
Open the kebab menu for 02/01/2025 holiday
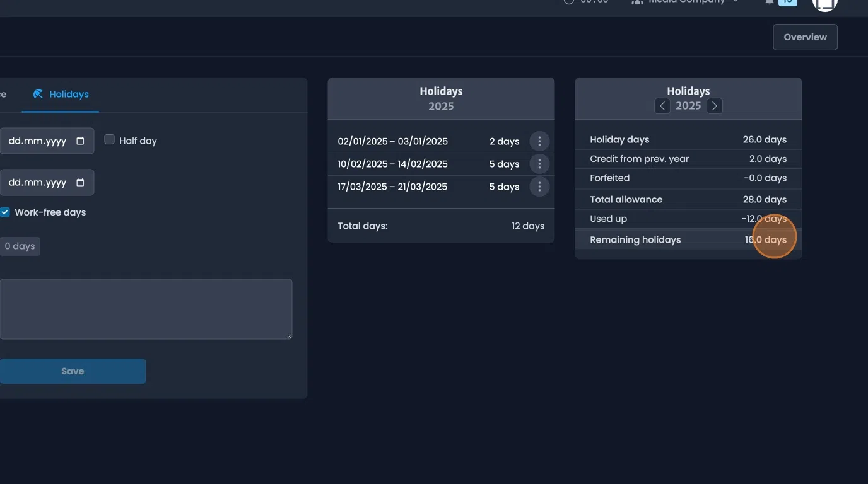click(539, 141)
